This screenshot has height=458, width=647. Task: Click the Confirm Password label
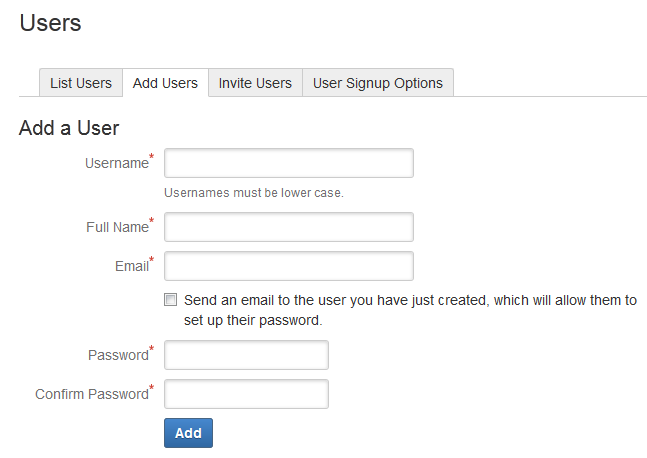click(x=91, y=395)
